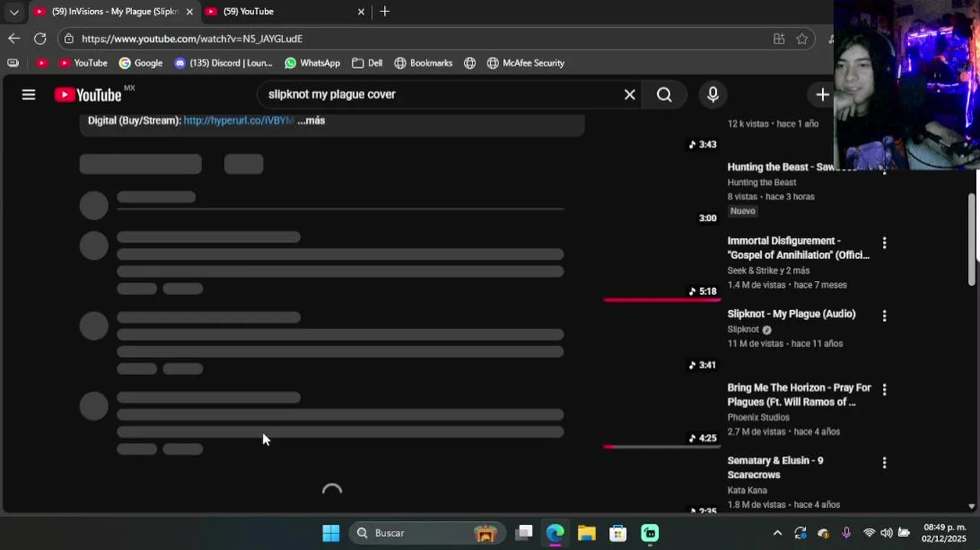Click the 4:25 video thumbnail

[x=662, y=414]
